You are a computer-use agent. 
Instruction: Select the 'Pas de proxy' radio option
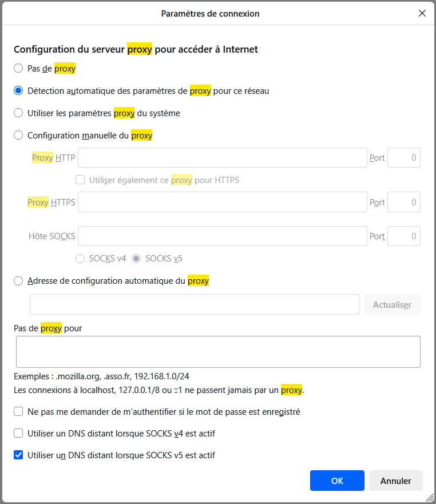click(19, 69)
